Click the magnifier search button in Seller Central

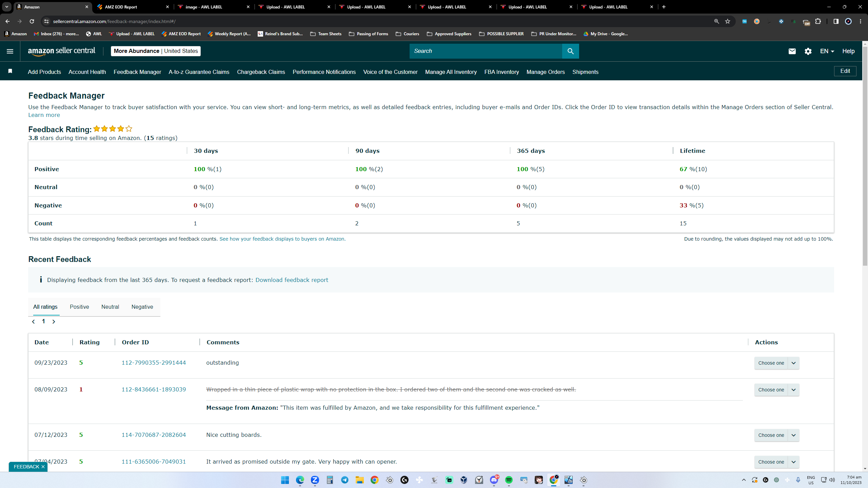pyautogui.click(x=570, y=51)
